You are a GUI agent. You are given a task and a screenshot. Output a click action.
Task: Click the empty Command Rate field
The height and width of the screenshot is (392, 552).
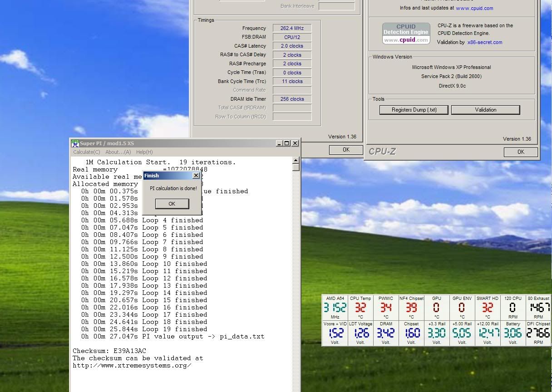pyautogui.click(x=292, y=90)
